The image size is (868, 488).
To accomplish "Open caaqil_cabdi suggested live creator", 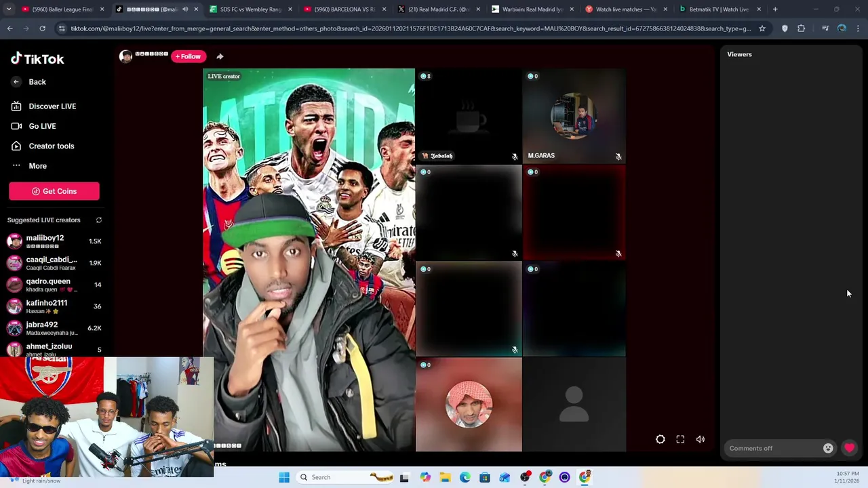I will [x=54, y=263].
